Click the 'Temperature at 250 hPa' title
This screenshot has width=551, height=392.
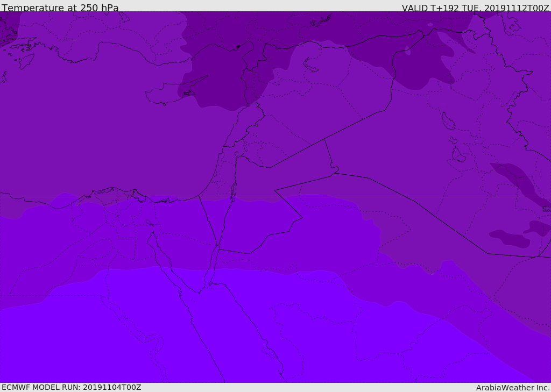coord(60,8)
